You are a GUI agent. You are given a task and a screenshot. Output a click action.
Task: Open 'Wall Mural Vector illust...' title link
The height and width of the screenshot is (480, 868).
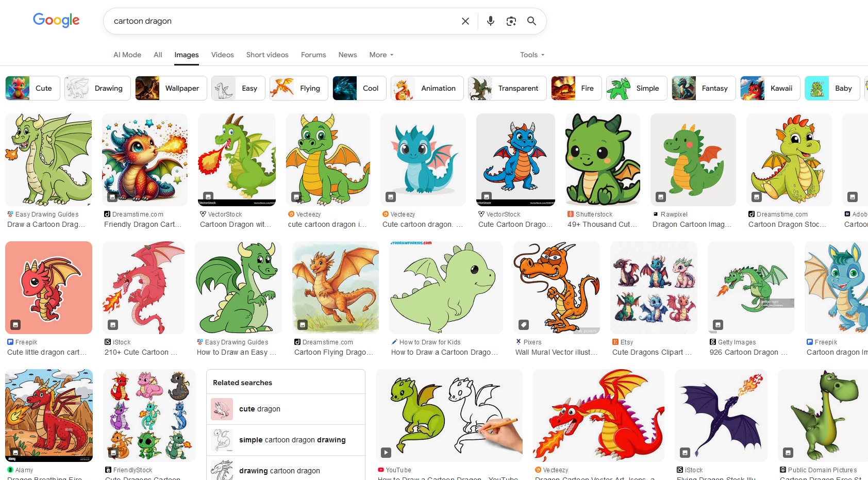[556, 352]
